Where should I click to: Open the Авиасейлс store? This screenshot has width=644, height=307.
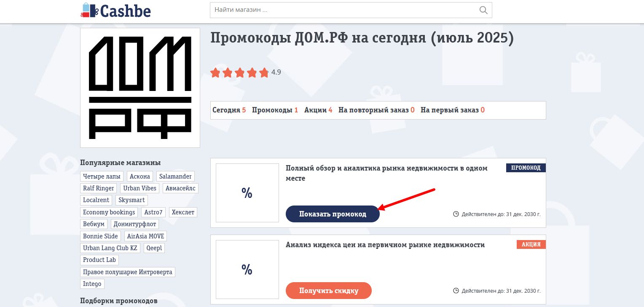pos(180,188)
